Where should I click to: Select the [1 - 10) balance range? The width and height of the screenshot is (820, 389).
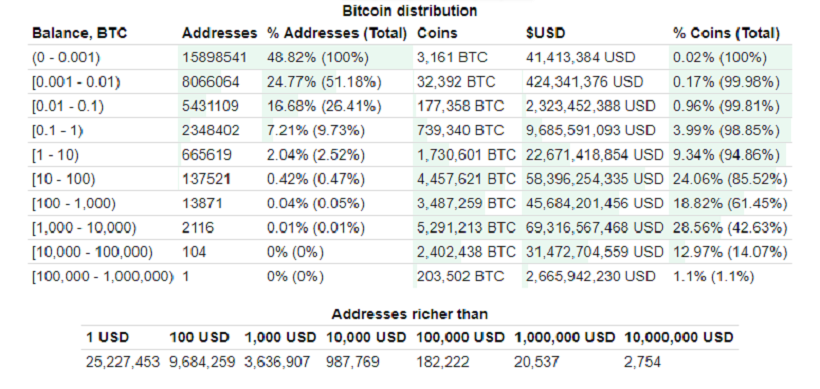tap(55, 155)
